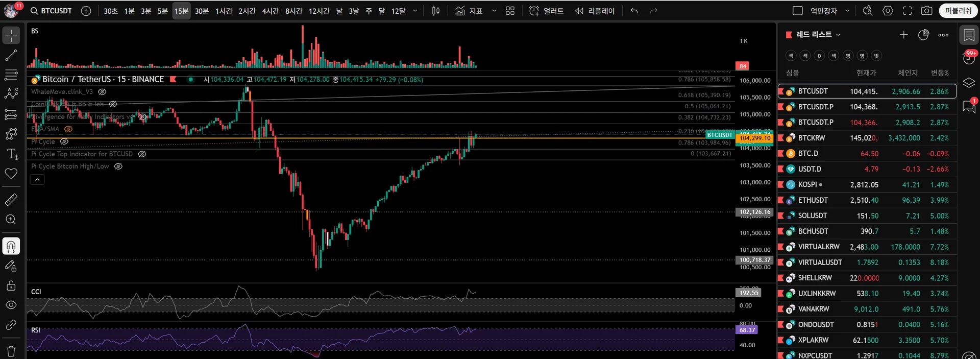This screenshot has height=359, width=980.
Task: Switch to the 5분 interval
Action: pos(163,11)
